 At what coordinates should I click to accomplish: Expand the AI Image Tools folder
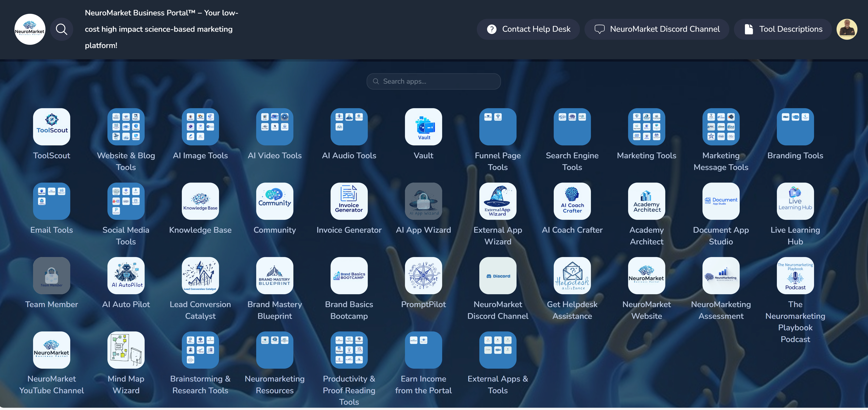200,127
